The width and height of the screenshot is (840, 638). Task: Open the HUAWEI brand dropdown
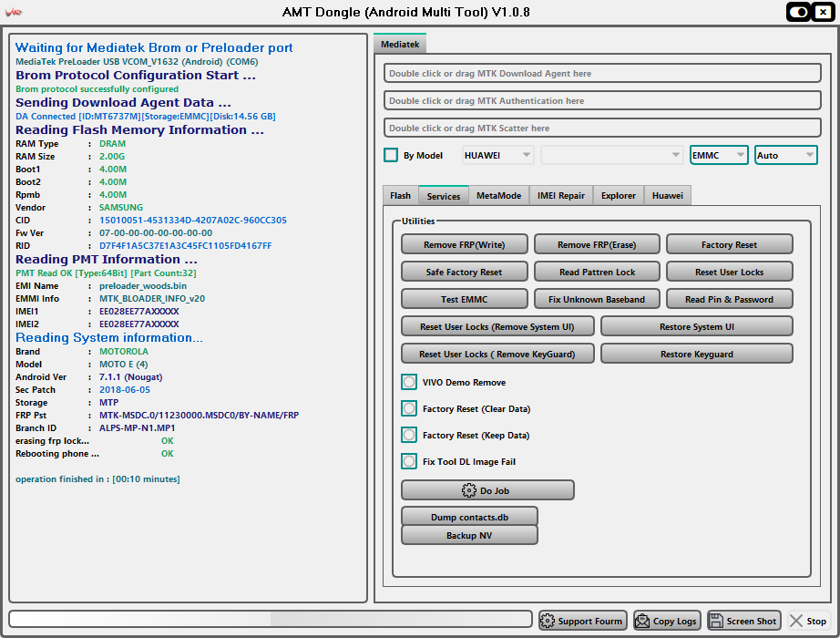click(498, 155)
